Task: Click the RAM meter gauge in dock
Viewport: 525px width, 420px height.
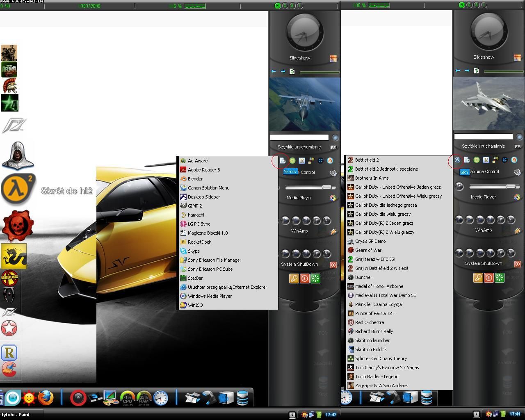Action: [144, 398]
